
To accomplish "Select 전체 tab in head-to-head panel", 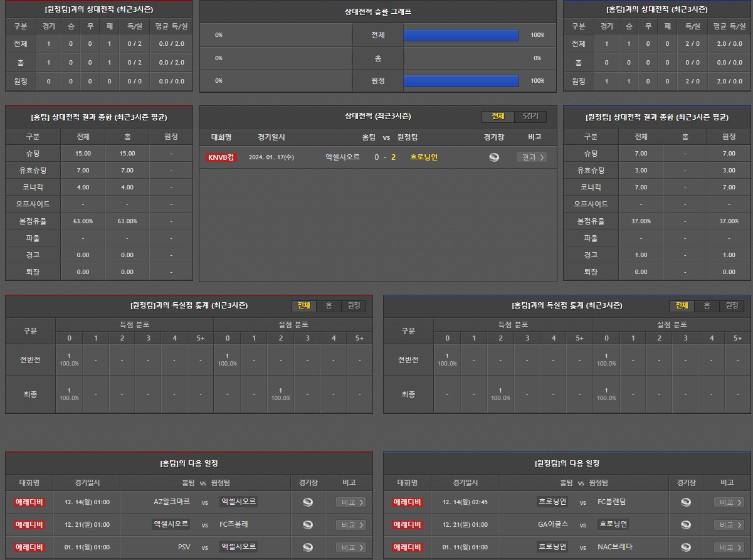I will coord(498,117).
